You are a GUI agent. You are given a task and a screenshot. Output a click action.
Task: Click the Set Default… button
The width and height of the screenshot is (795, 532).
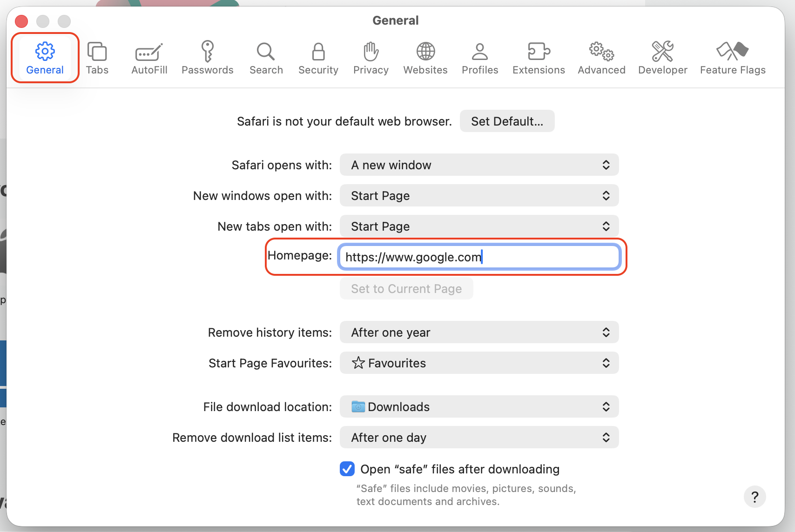click(507, 121)
